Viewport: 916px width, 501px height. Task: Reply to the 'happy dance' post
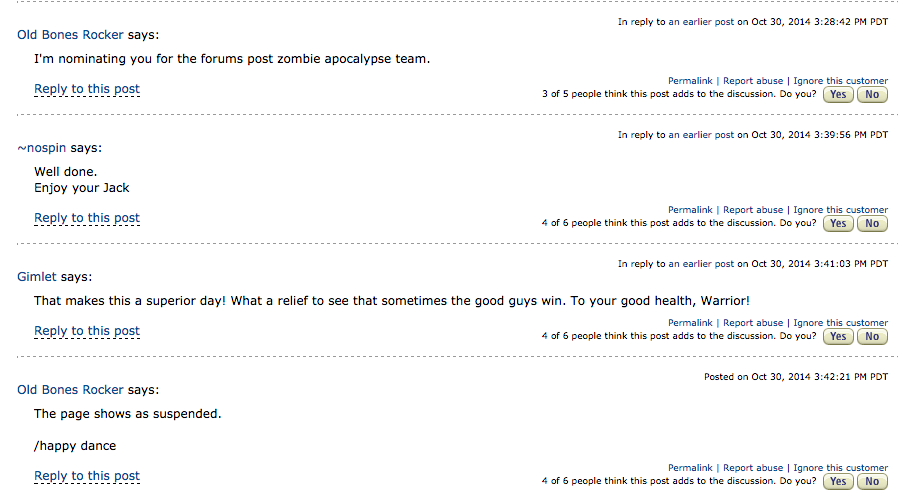[x=87, y=476]
